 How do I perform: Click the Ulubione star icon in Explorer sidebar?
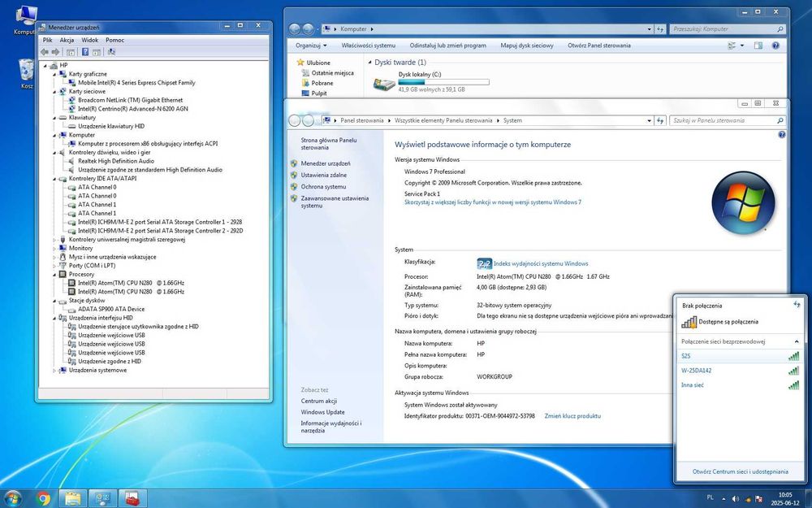[300, 63]
